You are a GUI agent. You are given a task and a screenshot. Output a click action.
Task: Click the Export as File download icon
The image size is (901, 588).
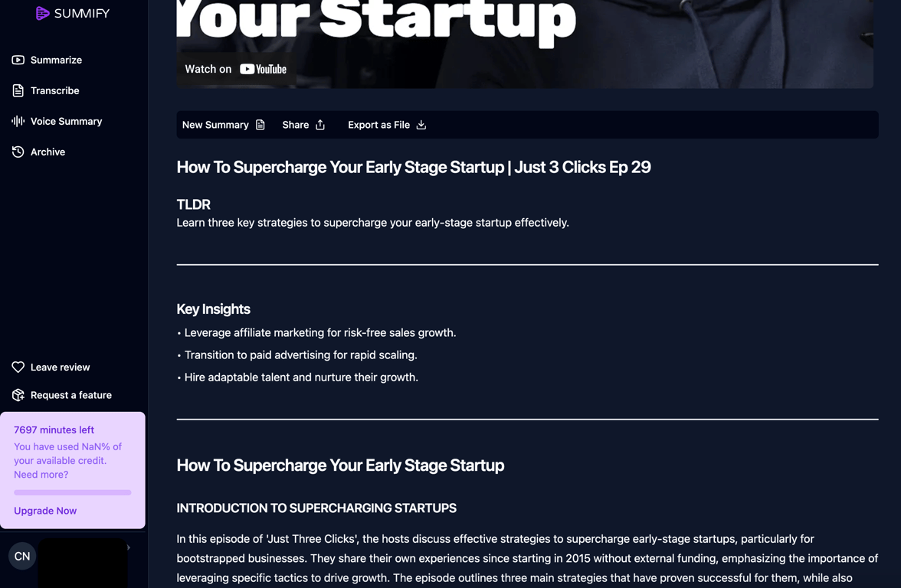(421, 125)
